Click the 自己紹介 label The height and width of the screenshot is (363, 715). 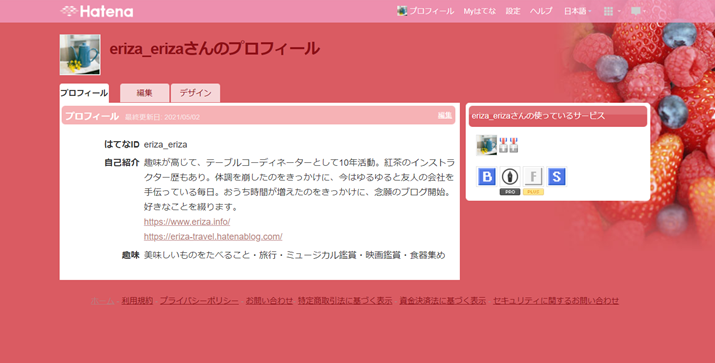tap(122, 162)
